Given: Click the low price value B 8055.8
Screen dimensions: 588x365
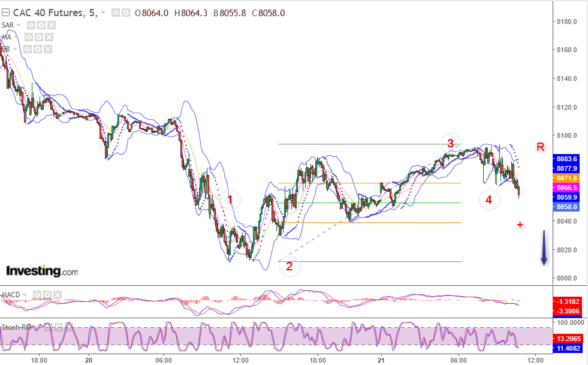Looking at the screenshot, I should (230, 13).
